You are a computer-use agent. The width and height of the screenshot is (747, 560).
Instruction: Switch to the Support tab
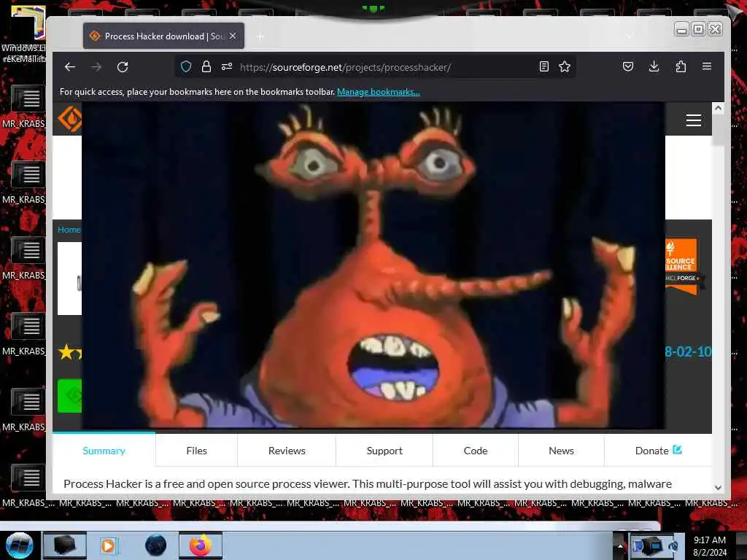click(384, 450)
